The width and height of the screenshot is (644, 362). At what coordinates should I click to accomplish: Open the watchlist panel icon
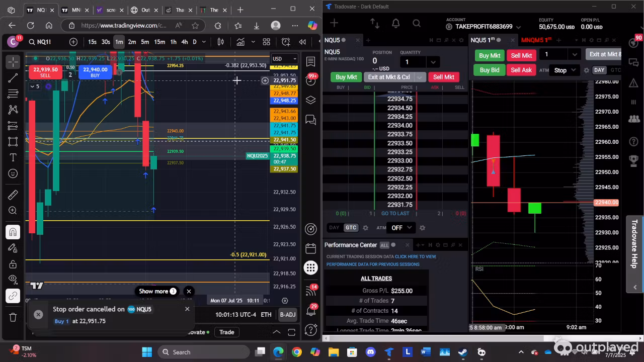coord(310,62)
